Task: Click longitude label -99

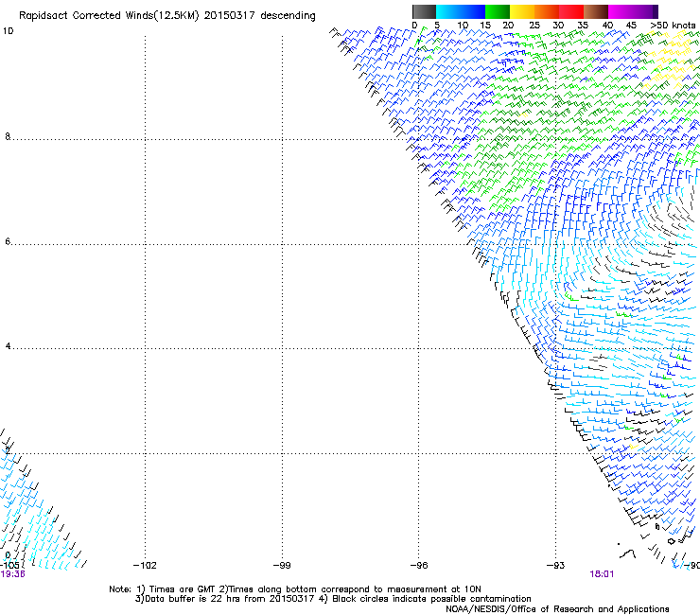Action: 282,566
